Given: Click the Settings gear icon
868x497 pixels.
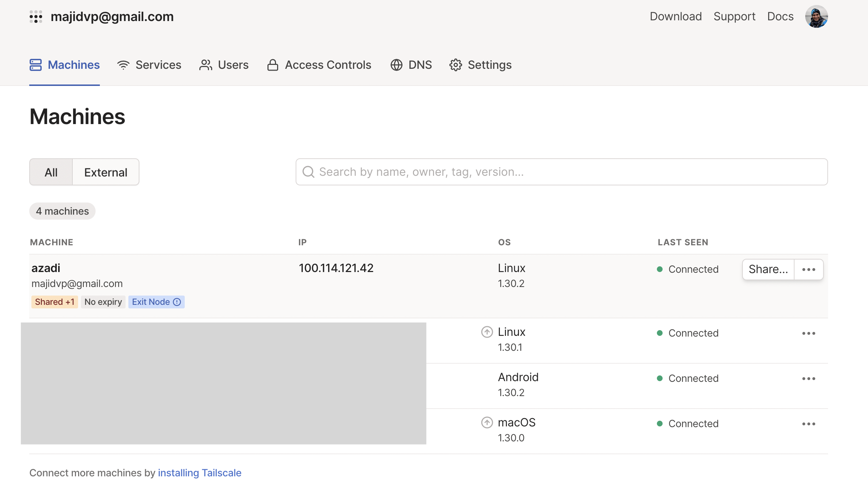Looking at the screenshot, I should point(456,65).
